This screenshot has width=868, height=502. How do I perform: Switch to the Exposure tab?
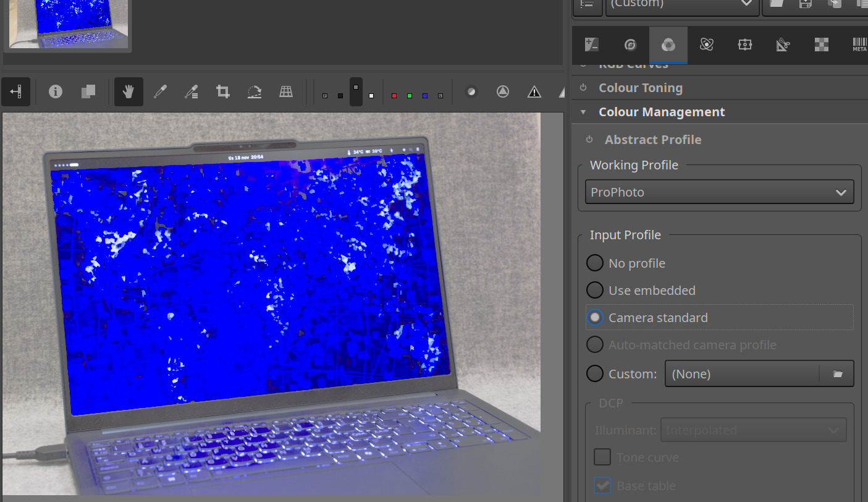591,45
